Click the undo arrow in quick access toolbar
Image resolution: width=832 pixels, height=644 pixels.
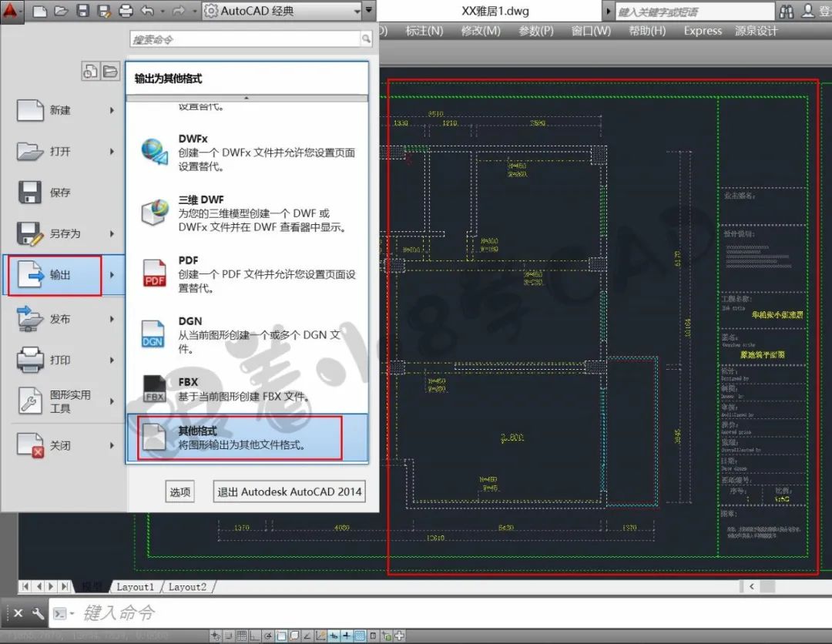tap(147, 11)
